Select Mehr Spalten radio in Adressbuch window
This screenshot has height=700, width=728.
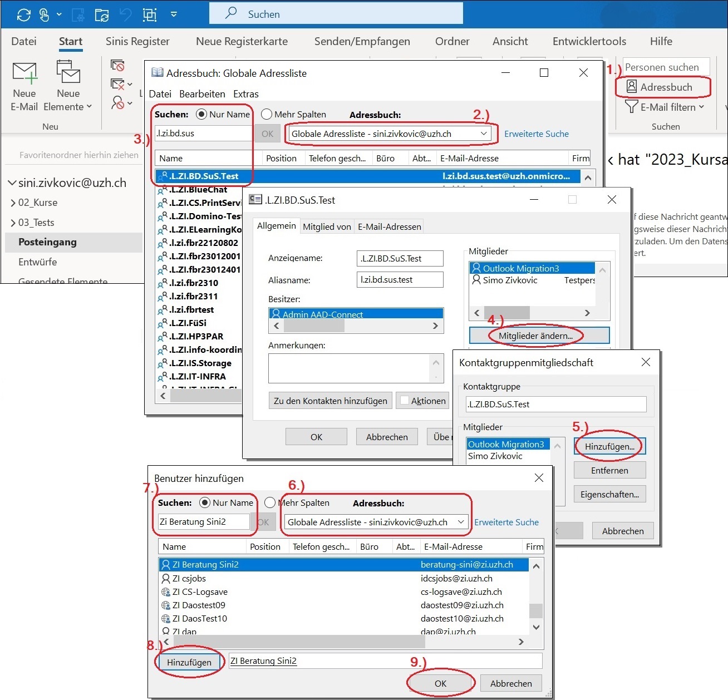[x=267, y=114]
